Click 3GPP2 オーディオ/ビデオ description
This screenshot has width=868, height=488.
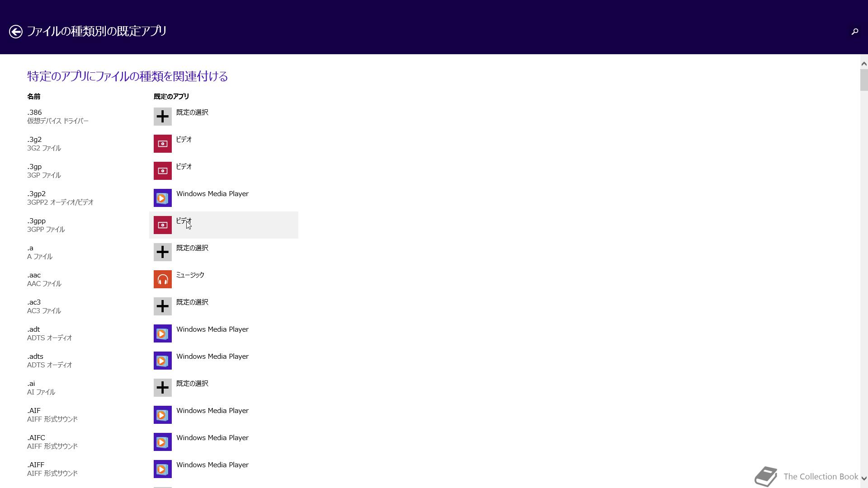[x=61, y=202]
